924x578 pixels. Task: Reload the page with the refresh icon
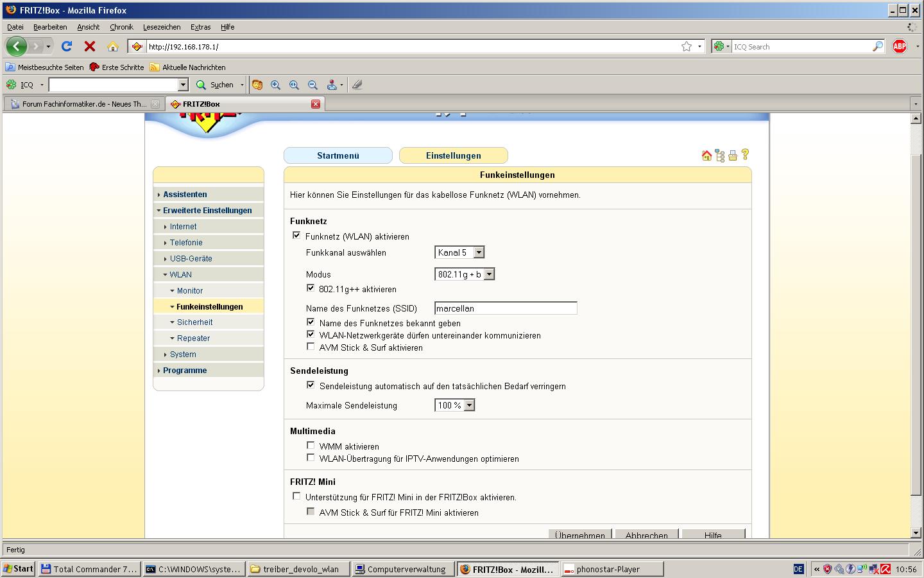pyautogui.click(x=67, y=46)
